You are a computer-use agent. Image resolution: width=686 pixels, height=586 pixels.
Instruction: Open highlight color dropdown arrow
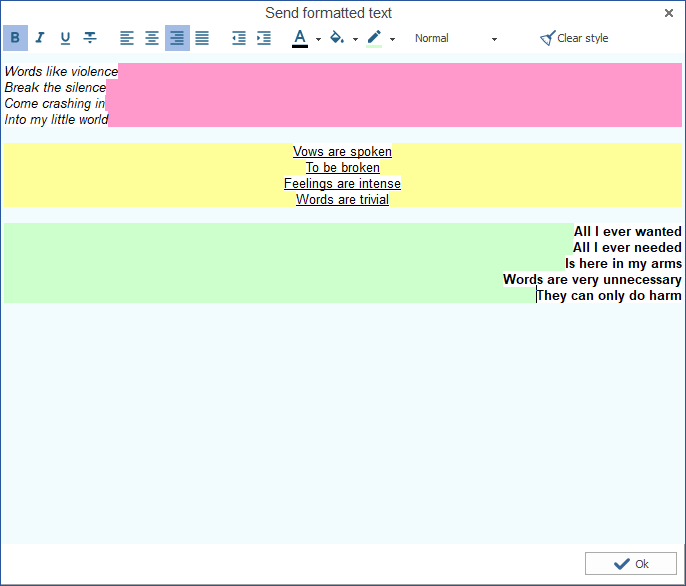coord(392,39)
